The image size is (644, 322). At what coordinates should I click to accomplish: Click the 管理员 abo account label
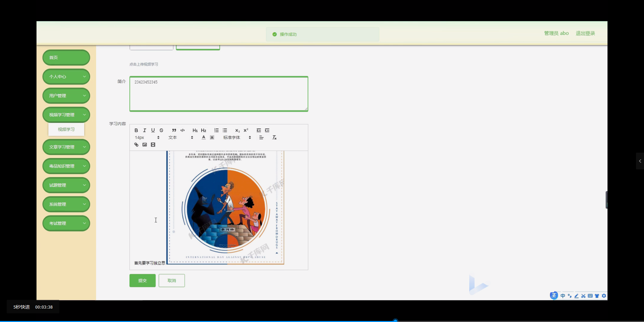coord(556,33)
